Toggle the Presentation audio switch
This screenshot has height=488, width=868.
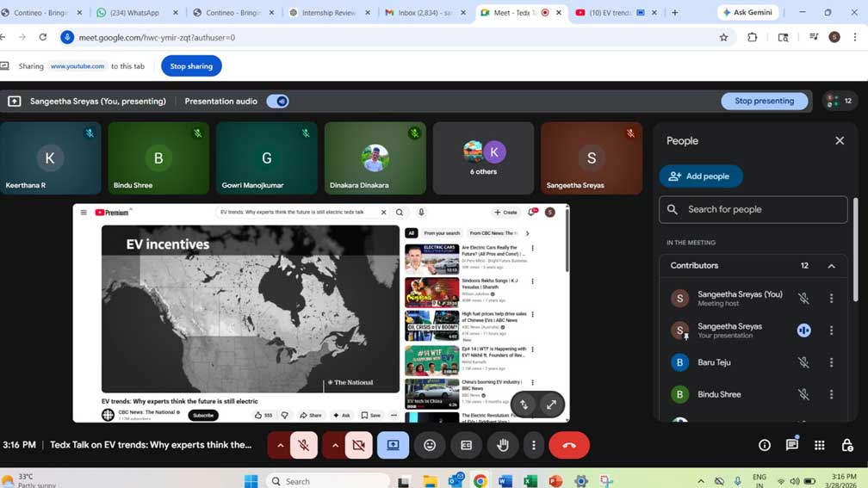click(277, 102)
